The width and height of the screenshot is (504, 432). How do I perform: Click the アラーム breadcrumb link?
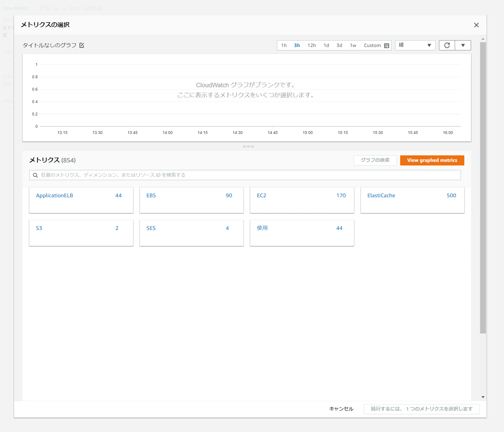click(49, 8)
